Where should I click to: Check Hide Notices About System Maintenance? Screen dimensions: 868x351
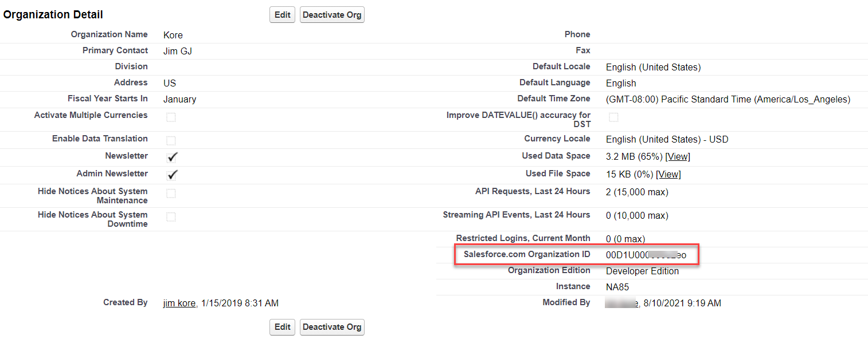[171, 194]
